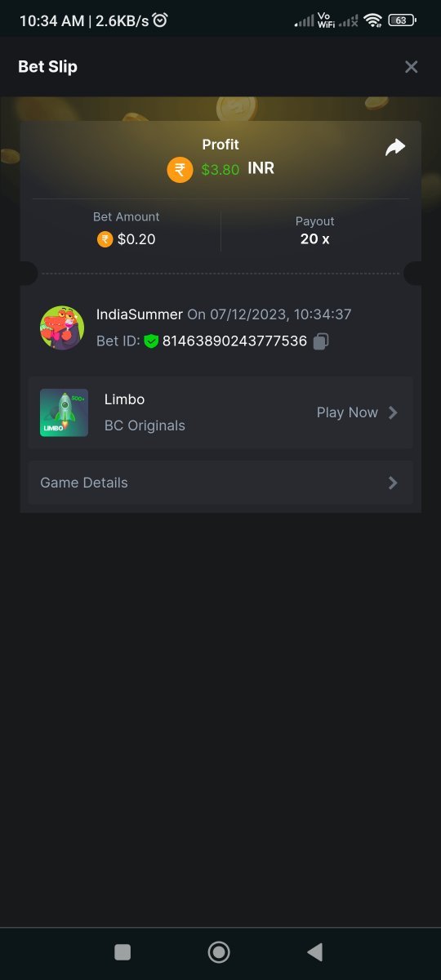Tap the rupee coin icon beside Bet Amount

click(105, 239)
